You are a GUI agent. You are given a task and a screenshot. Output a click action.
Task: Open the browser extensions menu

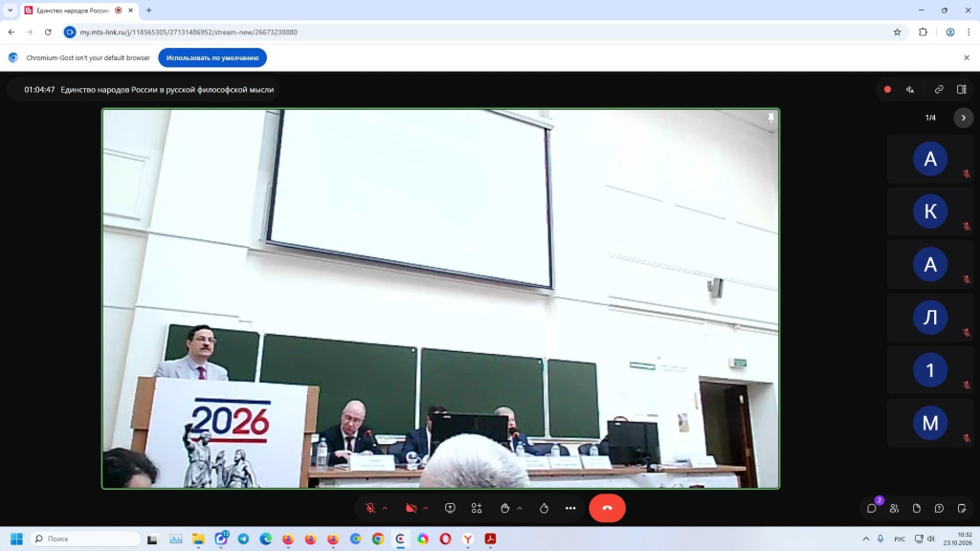(x=924, y=32)
